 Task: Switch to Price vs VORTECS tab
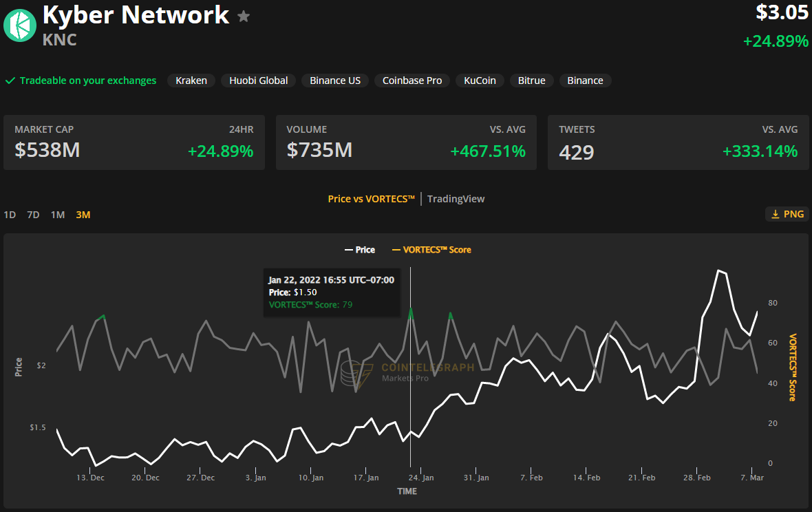point(371,199)
